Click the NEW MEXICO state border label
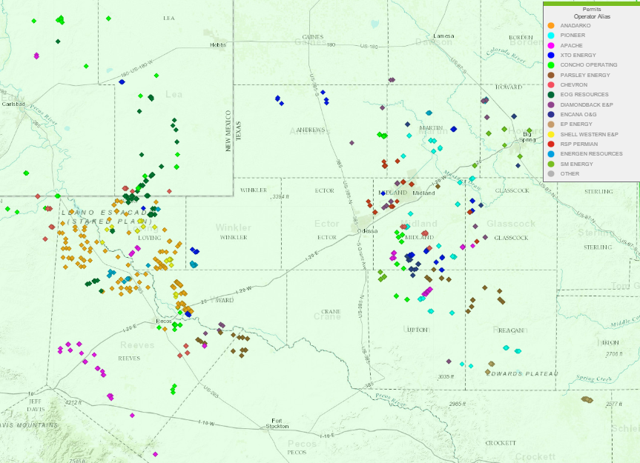Viewport: 640px width, 463px height. point(228,131)
